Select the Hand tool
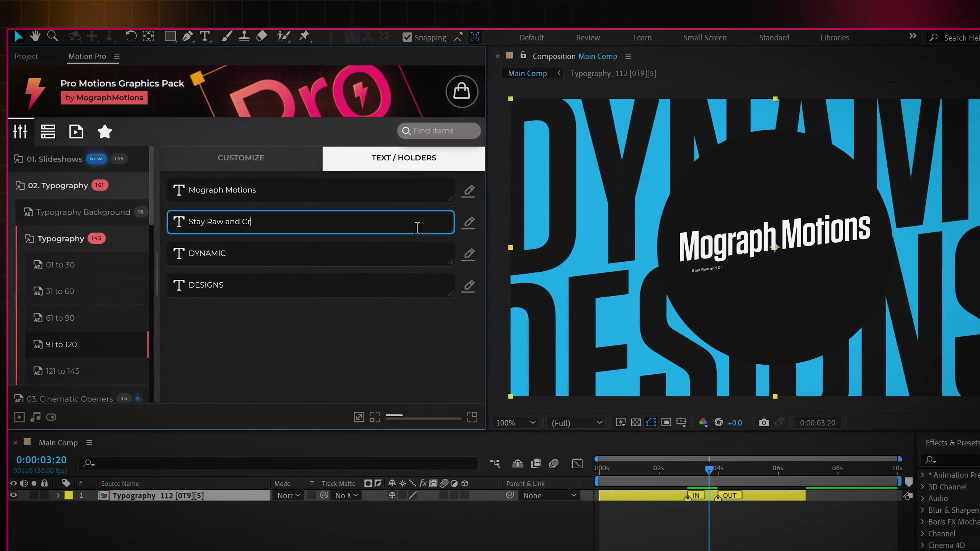 (x=35, y=36)
